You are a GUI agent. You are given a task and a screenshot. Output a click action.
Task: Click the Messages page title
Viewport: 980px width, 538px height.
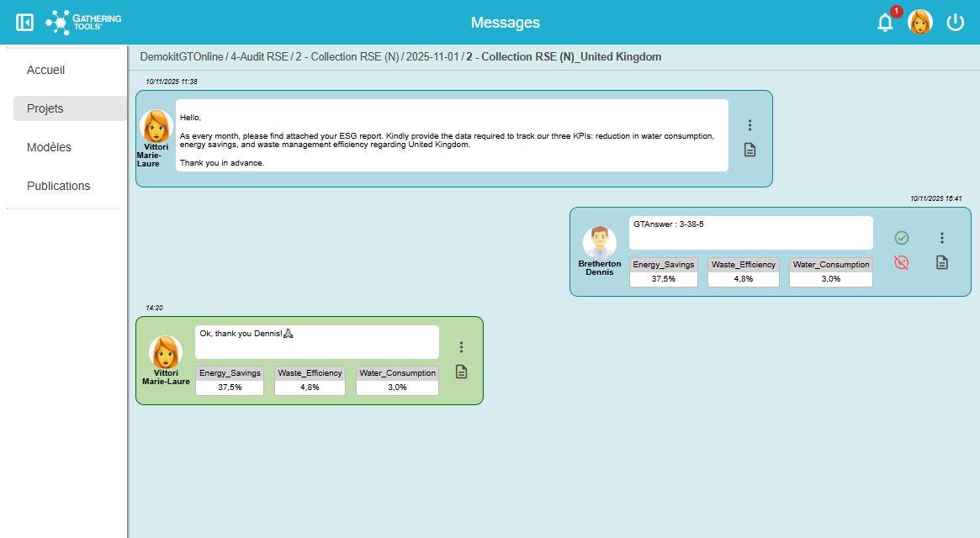pyautogui.click(x=505, y=23)
